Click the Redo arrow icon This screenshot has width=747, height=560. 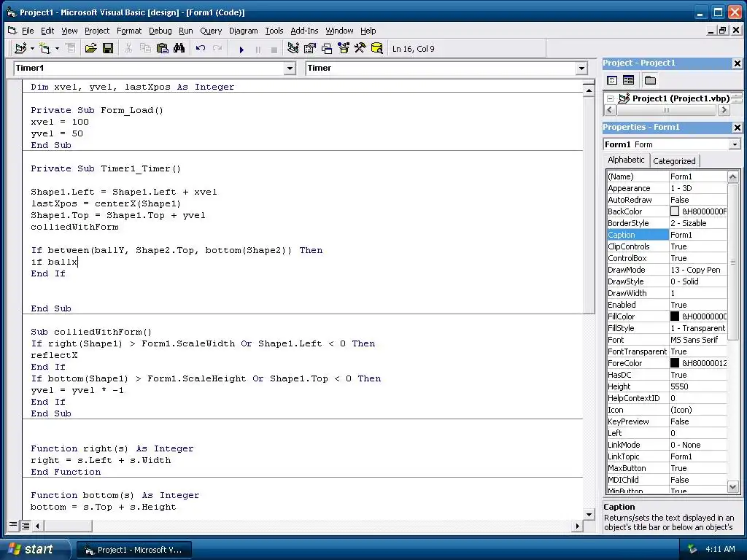tap(217, 49)
